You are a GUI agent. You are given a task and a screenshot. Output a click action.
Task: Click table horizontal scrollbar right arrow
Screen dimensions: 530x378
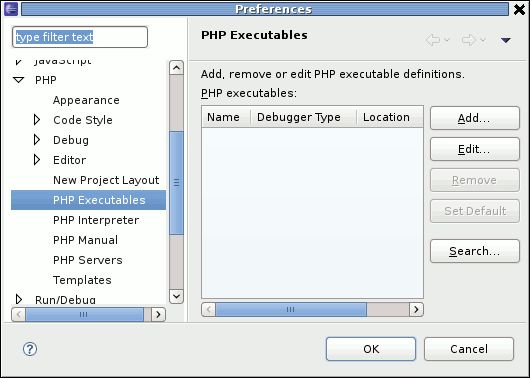416,309
